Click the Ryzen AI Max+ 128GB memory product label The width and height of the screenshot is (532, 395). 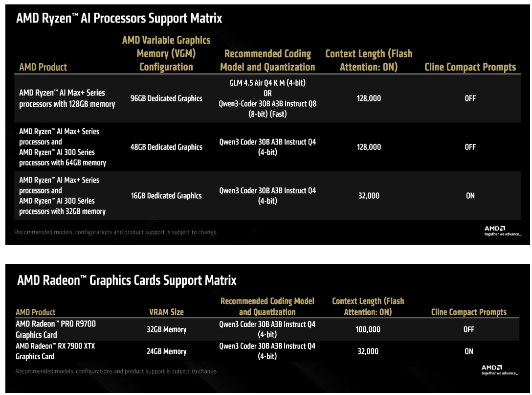click(x=67, y=98)
